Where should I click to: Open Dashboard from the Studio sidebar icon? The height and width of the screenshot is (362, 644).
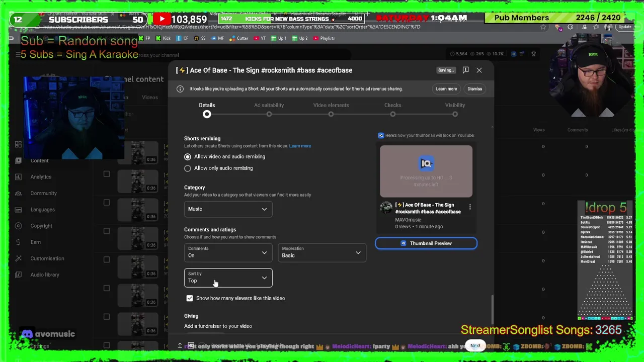[18, 144]
